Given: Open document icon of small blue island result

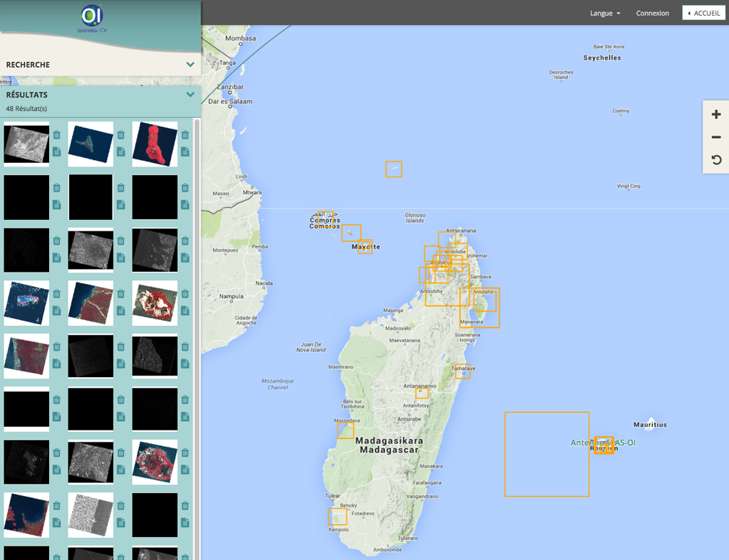Looking at the screenshot, I should (x=121, y=152).
